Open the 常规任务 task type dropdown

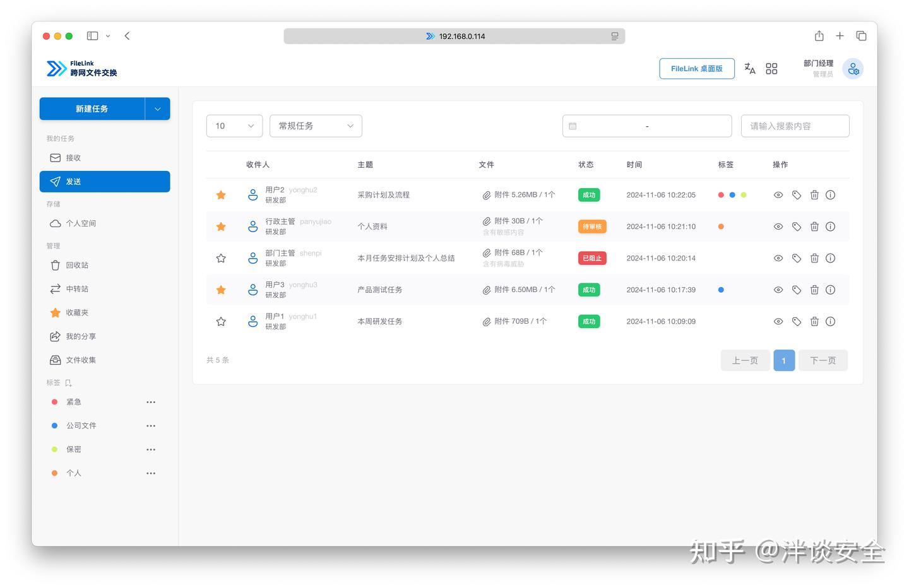(x=316, y=126)
